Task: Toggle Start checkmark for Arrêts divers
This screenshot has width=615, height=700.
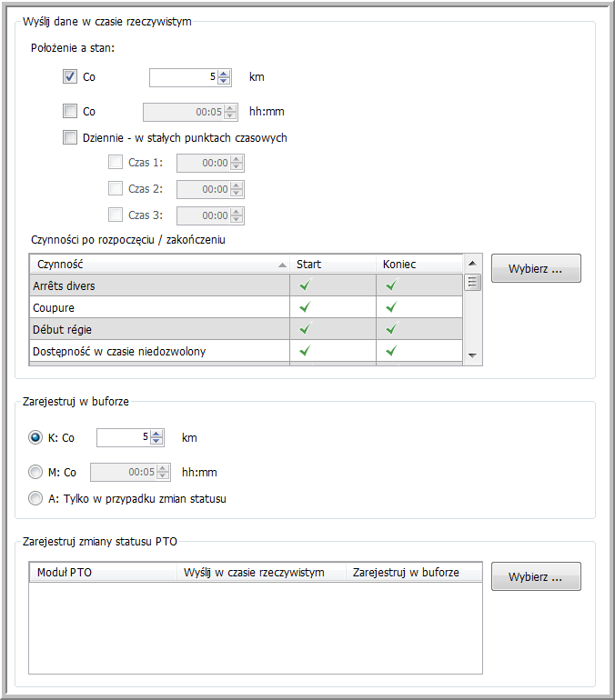Action: coord(306,285)
